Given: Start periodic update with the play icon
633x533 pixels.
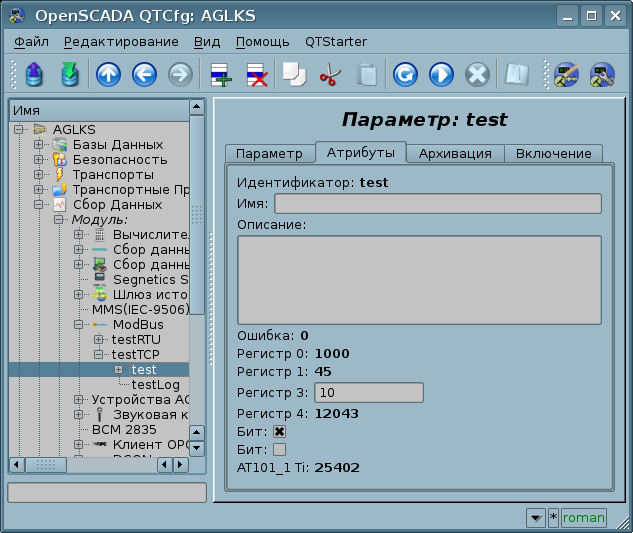Looking at the screenshot, I should pyautogui.click(x=441, y=75).
